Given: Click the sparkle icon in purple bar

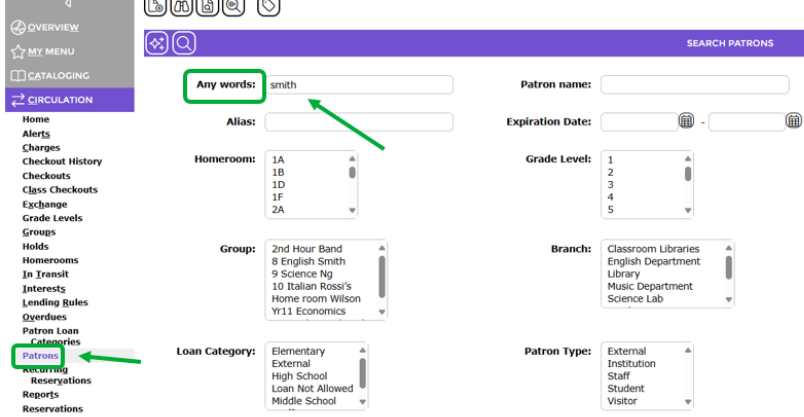Looking at the screenshot, I should click(x=157, y=43).
